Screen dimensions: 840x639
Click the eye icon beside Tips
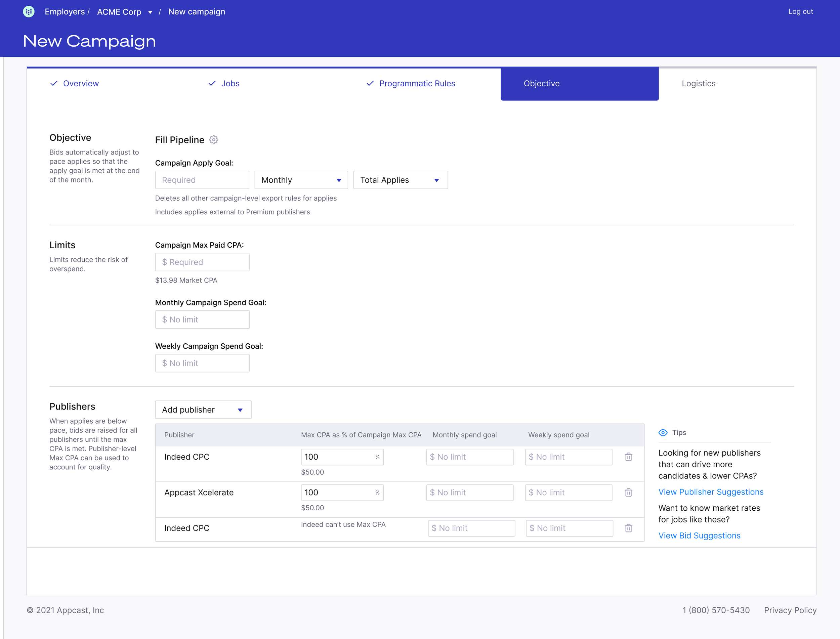[x=663, y=433]
